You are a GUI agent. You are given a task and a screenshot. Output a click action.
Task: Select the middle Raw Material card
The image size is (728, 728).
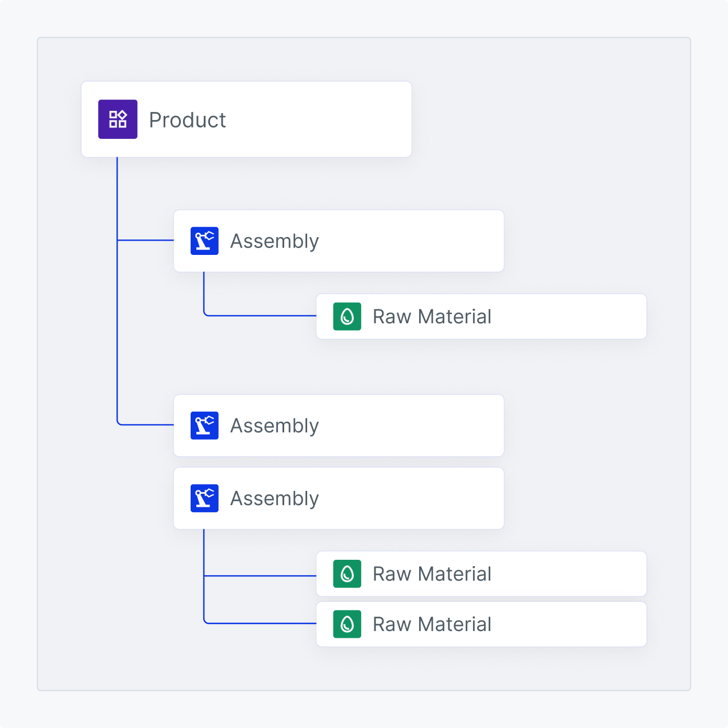[481, 574]
